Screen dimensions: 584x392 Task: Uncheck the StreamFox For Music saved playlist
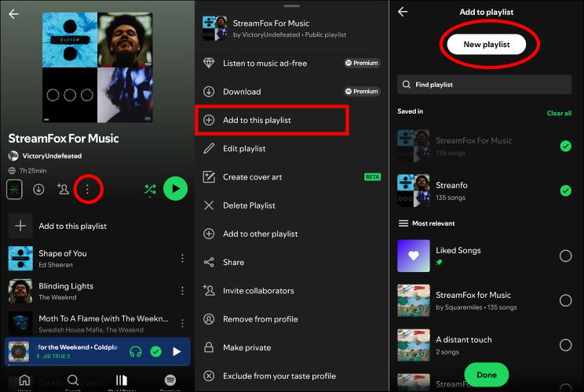coord(565,146)
